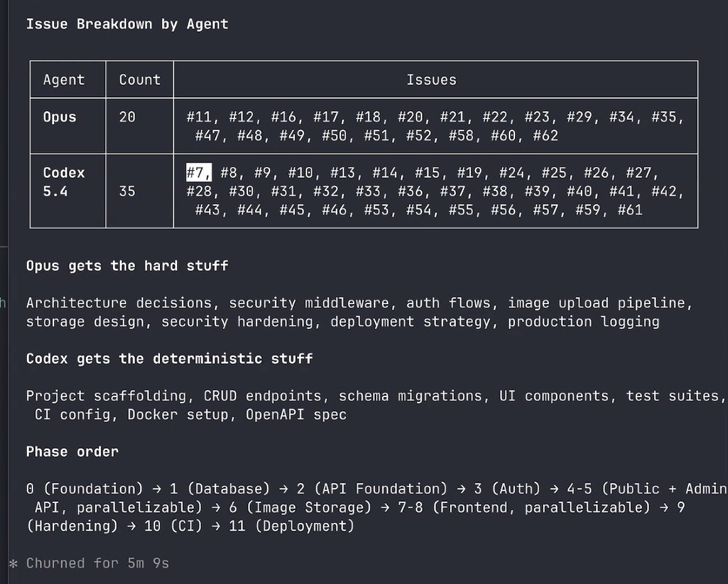728x584 pixels.
Task: Click the asterisk icon beside Churned
Action: (x=13, y=564)
